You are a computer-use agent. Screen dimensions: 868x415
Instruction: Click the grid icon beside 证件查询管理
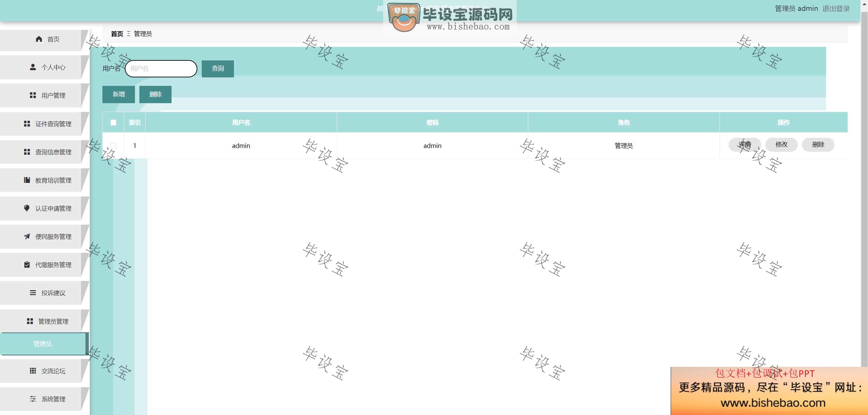click(x=27, y=124)
